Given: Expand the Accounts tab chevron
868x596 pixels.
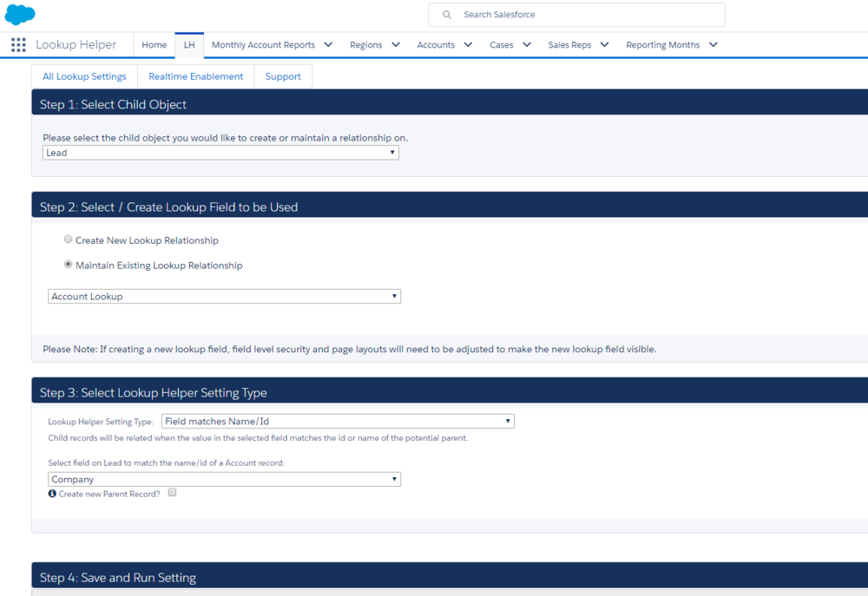Looking at the screenshot, I should 469,45.
